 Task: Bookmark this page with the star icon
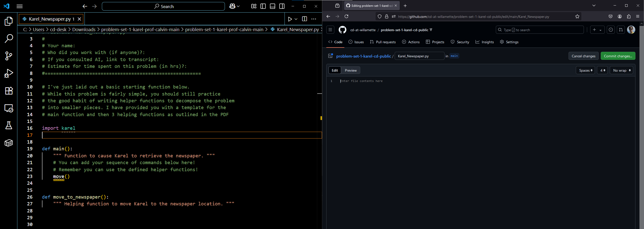click(577, 17)
